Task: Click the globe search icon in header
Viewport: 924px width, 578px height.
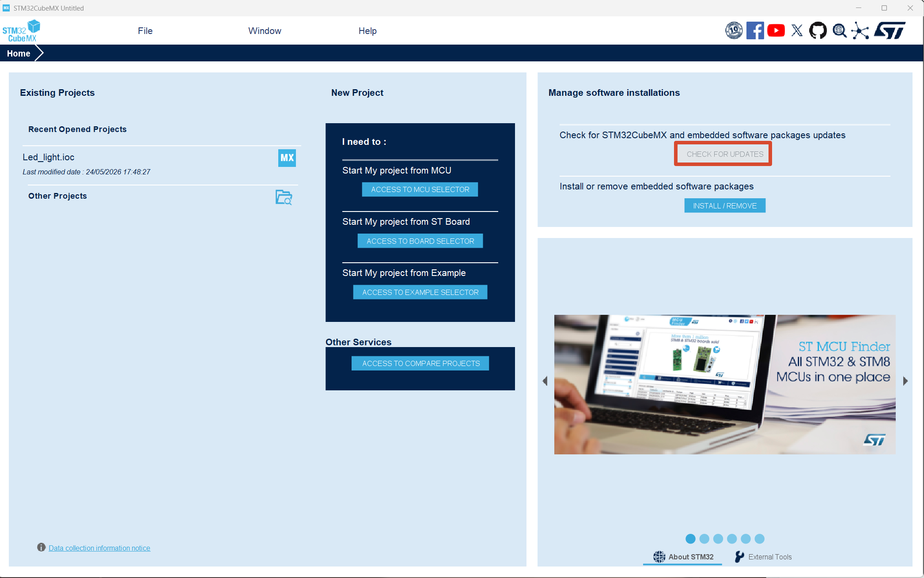Action: click(840, 30)
